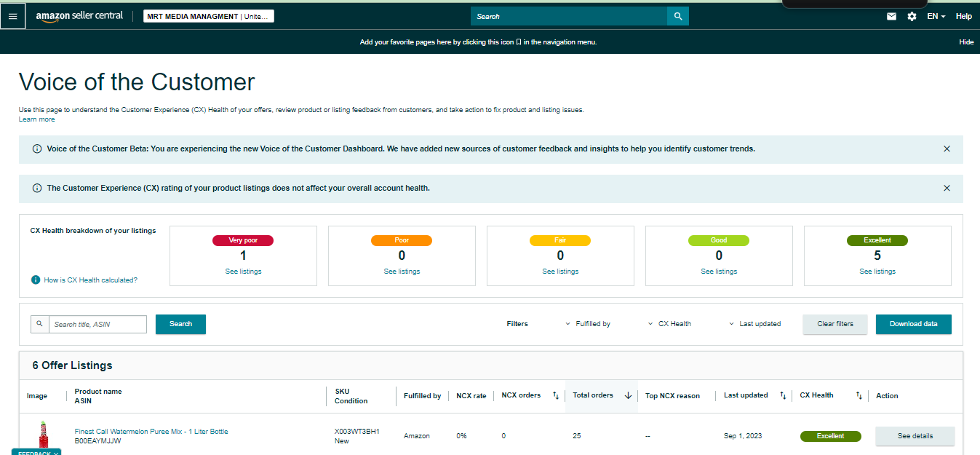Viewport: 980px width, 455px height.
Task: Hide the favorites bar
Action: 966,42
